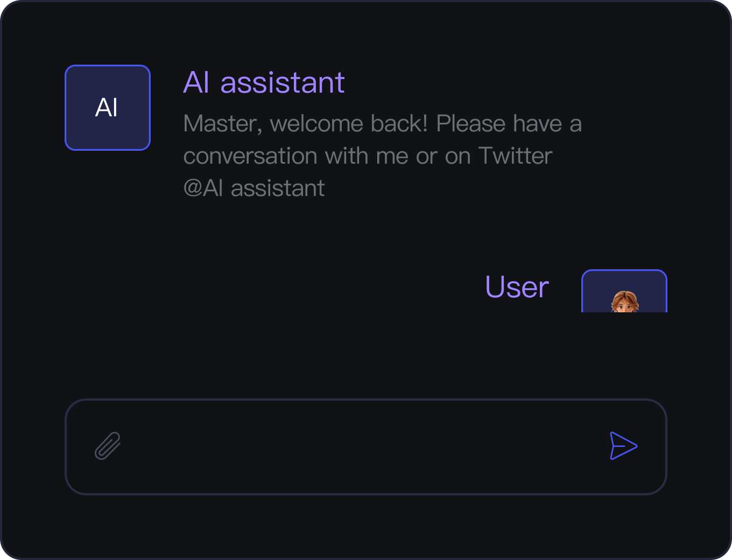732x560 pixels.
Task: Click the word "Master" in the greeting
Action: click(222, 124)
